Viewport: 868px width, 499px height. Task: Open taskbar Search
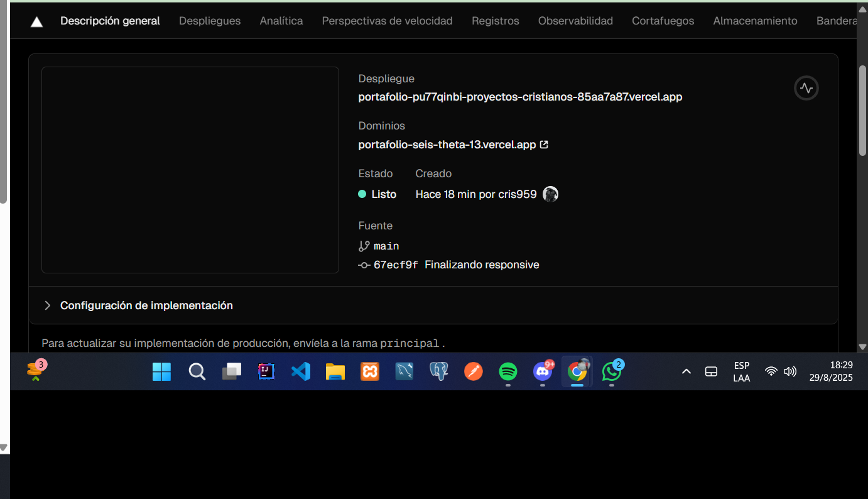point(197,372)
